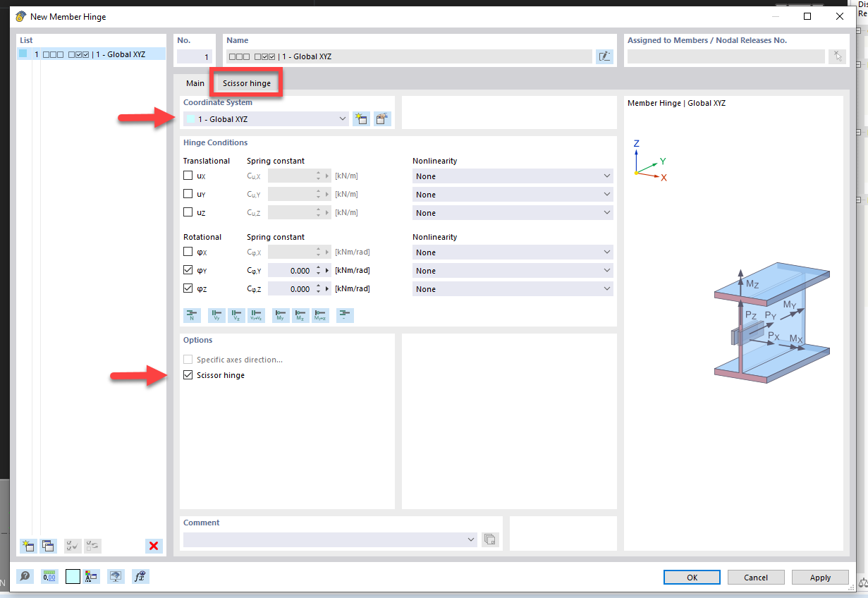Viewport: 868px width, 598px height.
Task: Open Nonlinearity dropdown for φZ
Action: (x=513, y=289)
